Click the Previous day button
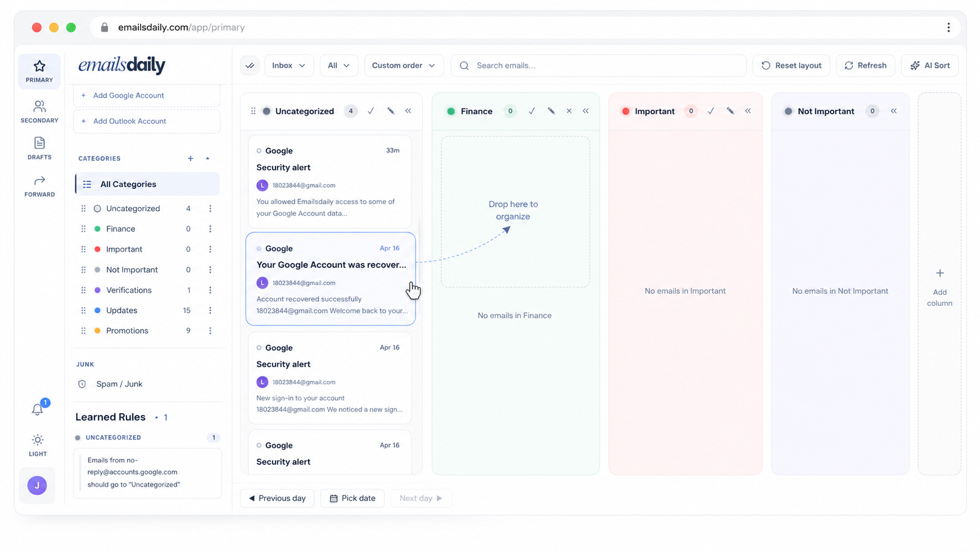 [277, 499]
